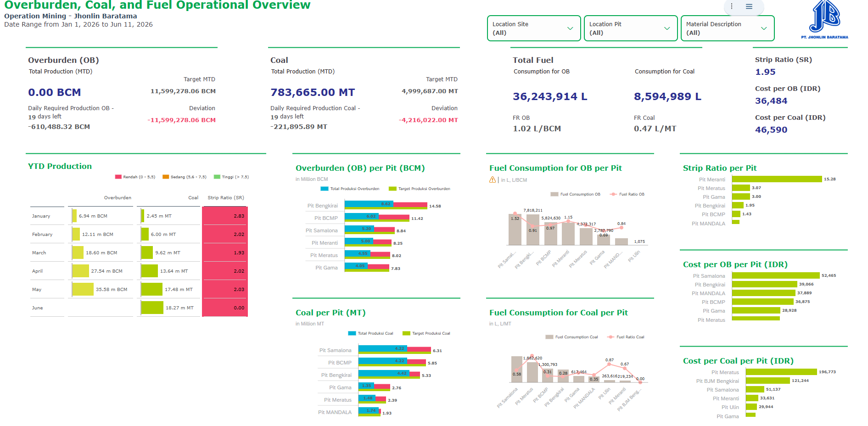Toggle the Fuel Ratio Coal legend marker
The height and width of the screenshot is (426, 868).
click(610, 337)
